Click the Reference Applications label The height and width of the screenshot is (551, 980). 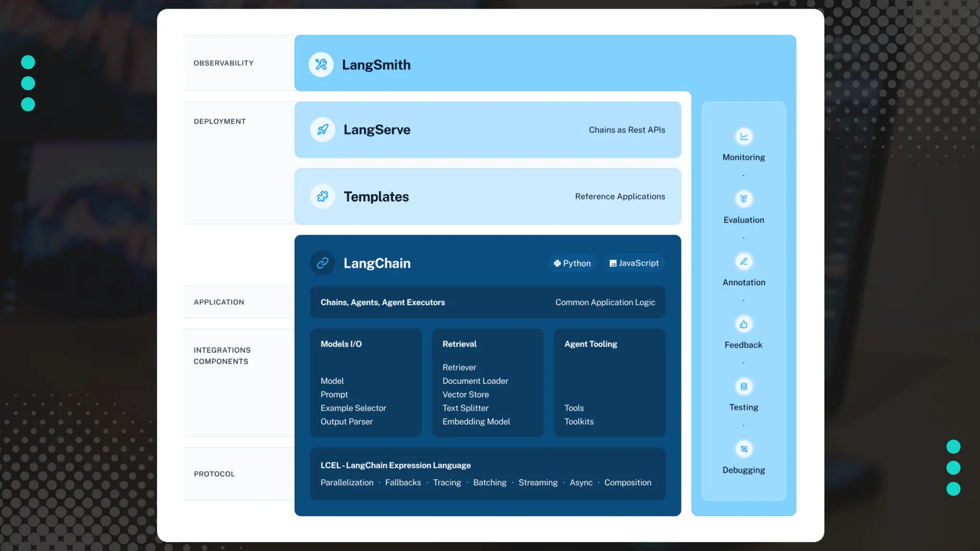[x=620, y=197]
